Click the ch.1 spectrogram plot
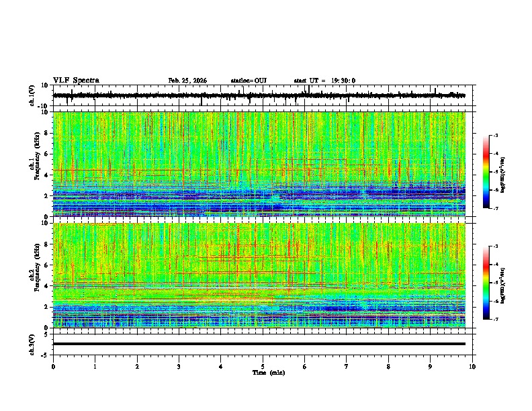 (x=259, y=164)
